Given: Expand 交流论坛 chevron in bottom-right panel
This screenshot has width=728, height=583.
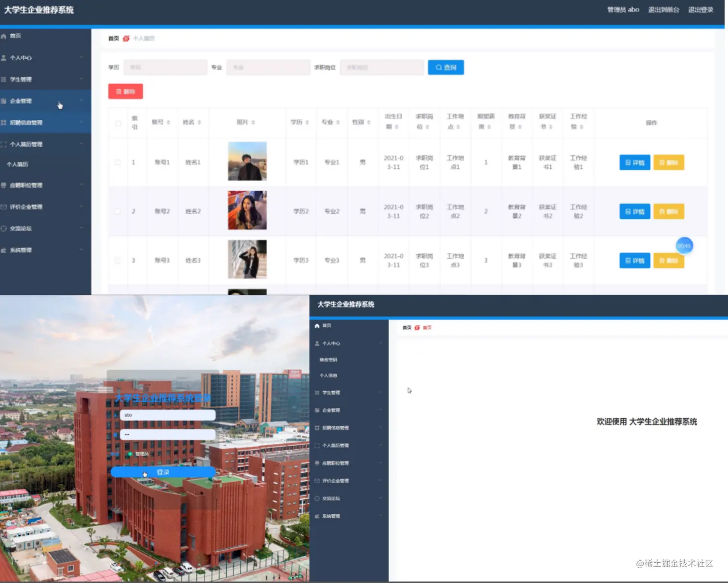Looking at the screenshot, I should point(380,498).
